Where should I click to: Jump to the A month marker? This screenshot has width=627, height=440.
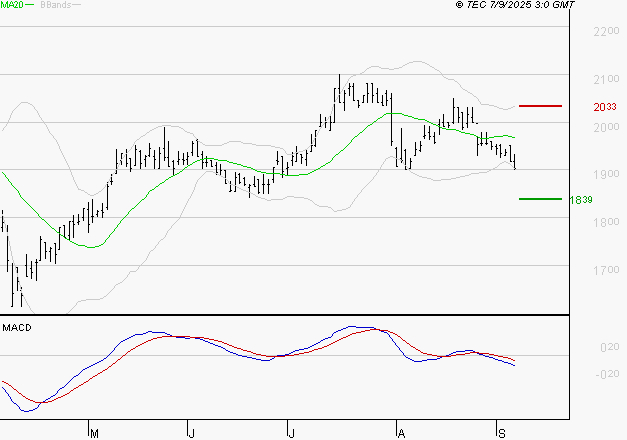point(401,432)
